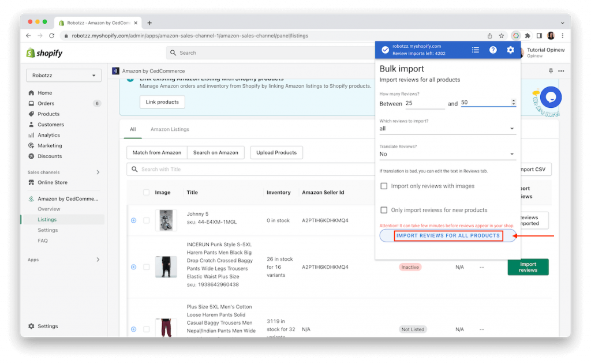Share this page from the address bar
591x364 pixels.
pyautogui.click(x=489, y=35)
